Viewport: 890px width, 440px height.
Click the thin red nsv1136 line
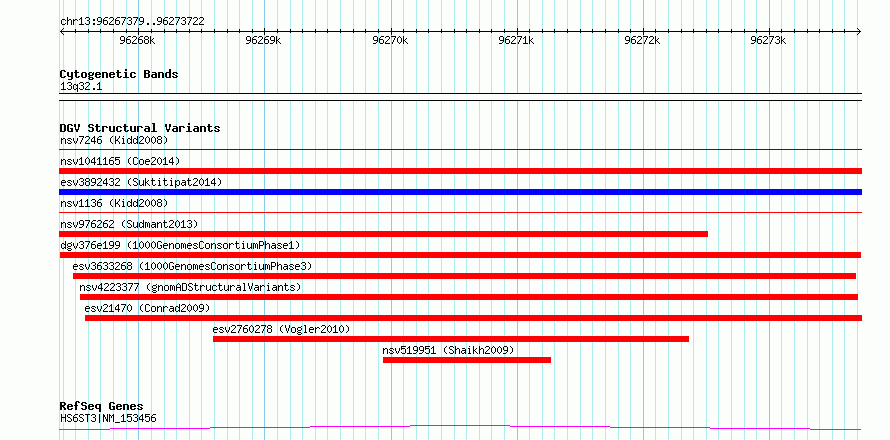460,213
